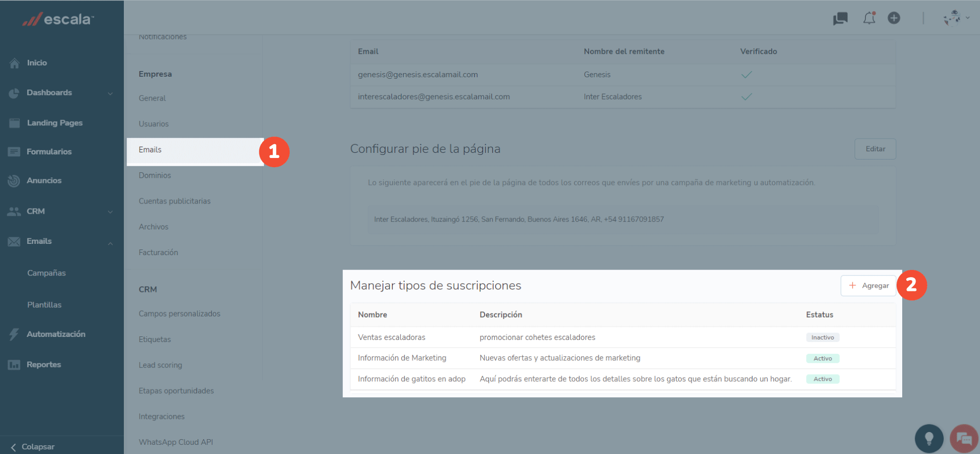Screen dimensions: 980x454
Task: Open user avatar account dropdown
Action: [x=956, y=18]
